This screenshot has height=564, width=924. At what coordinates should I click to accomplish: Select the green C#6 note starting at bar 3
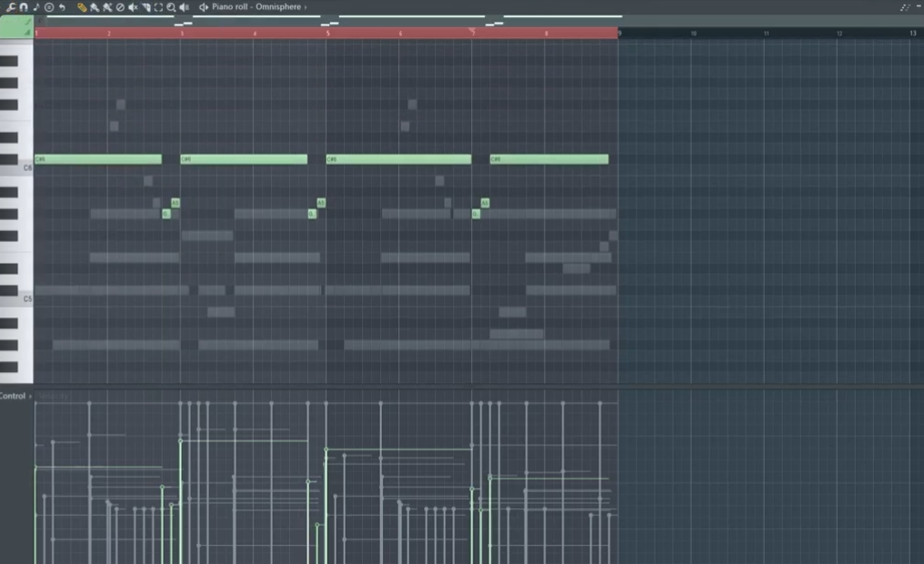pos(244,159)
